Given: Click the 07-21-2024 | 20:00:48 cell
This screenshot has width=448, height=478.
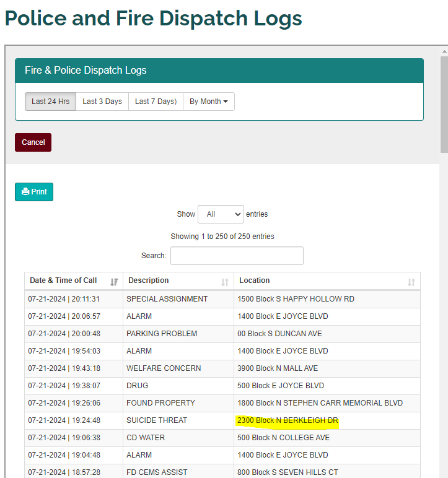Looking at the screenshot, I should tap(74, 334).
